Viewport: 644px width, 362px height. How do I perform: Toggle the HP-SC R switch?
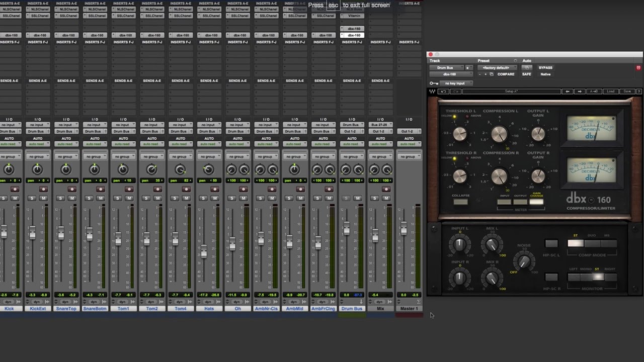pyautogui.click(x=551, y=278)
